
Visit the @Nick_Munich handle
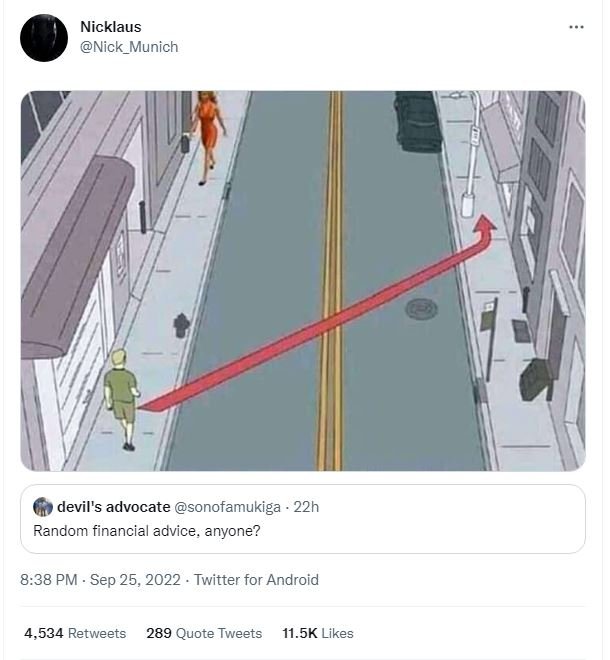pyautogui.click(x=129, y=47)
